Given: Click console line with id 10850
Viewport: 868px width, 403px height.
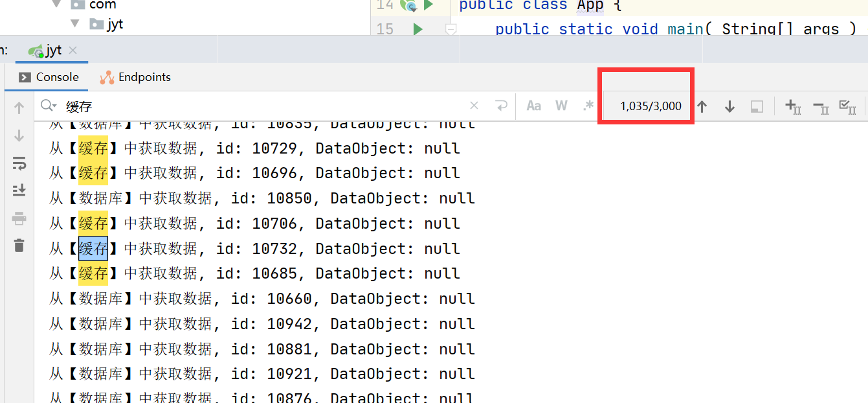Looking at the screenshot, I should click(x=262, y=198).
